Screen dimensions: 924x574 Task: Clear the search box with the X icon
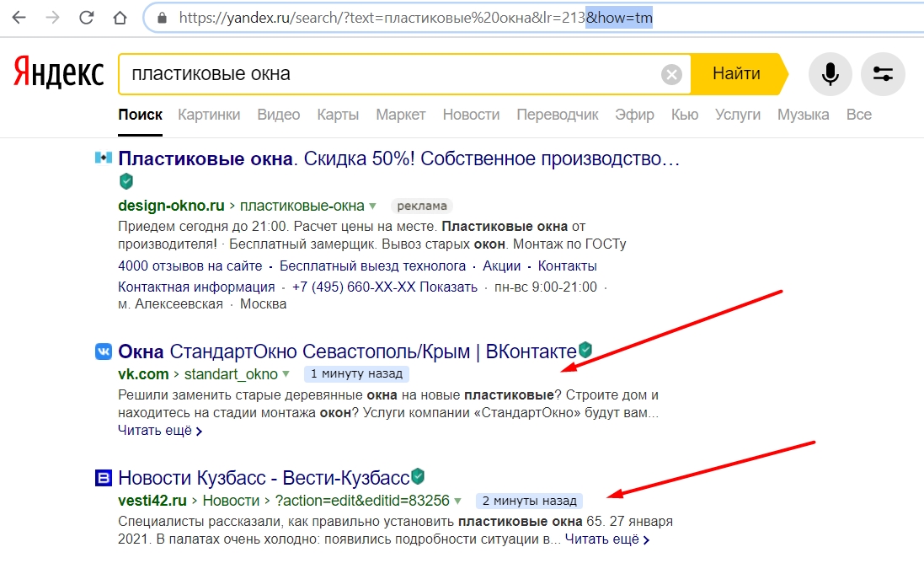click(671, 75)
